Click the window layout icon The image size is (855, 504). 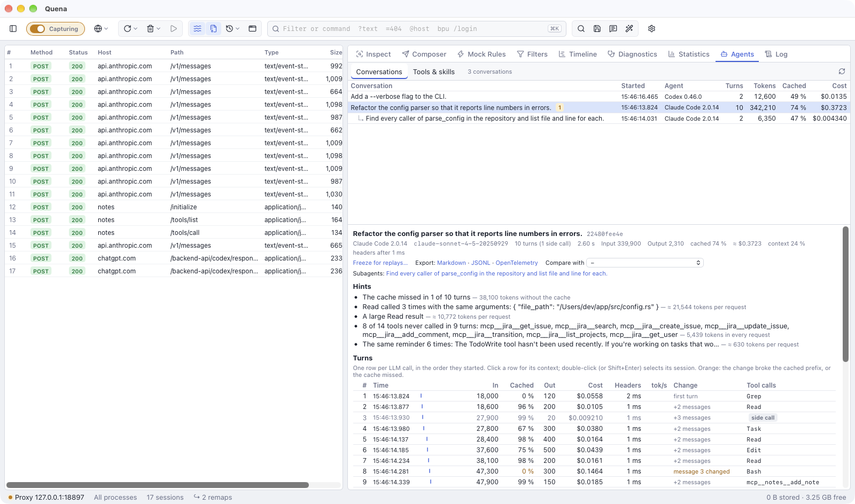[x=253, y=29]
